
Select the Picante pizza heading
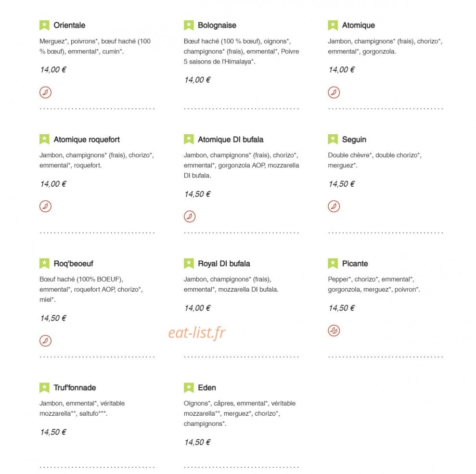coord(355,263)
